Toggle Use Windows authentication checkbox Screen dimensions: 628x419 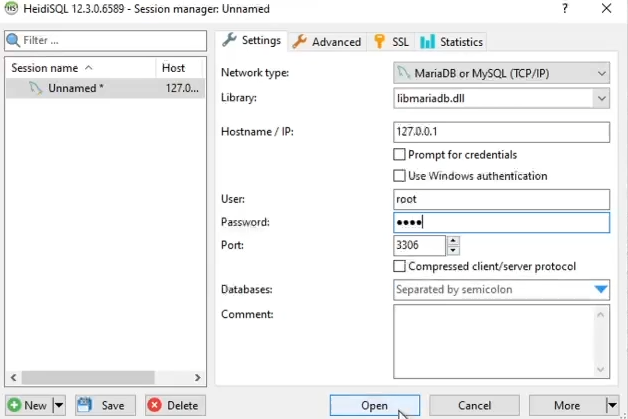coord(399,176)
